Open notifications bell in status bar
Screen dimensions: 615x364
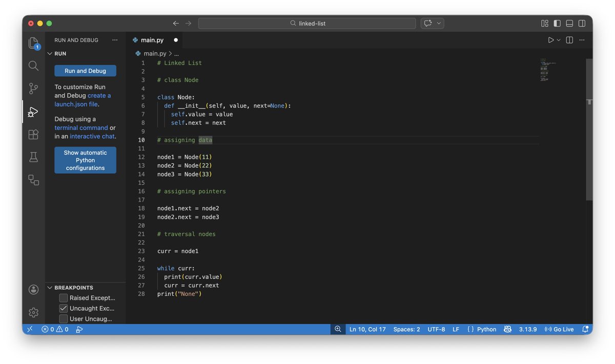point(585,329)
